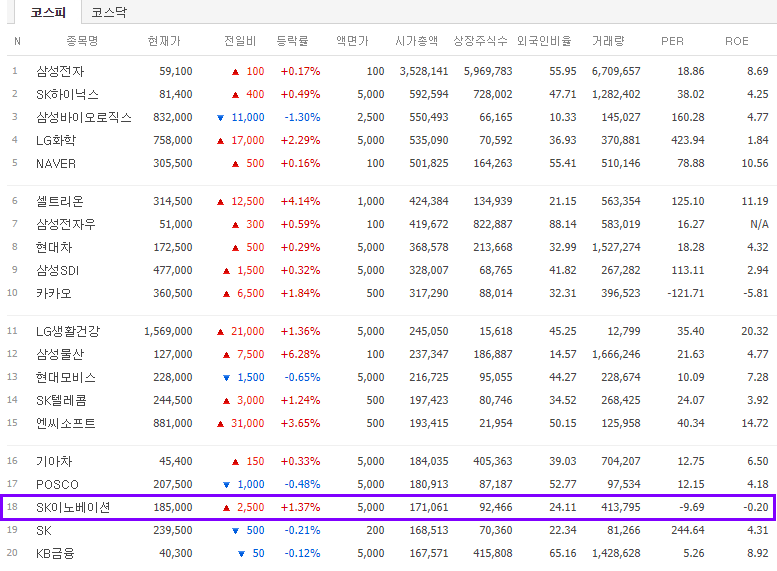Click KB금융 foreign ratio 65.16
Screen dimensions: 777x571
(562, 553)
